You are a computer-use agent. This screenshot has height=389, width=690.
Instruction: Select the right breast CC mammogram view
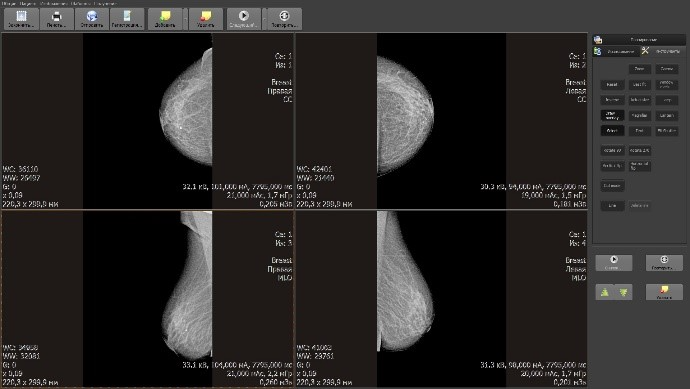point(147,121)
